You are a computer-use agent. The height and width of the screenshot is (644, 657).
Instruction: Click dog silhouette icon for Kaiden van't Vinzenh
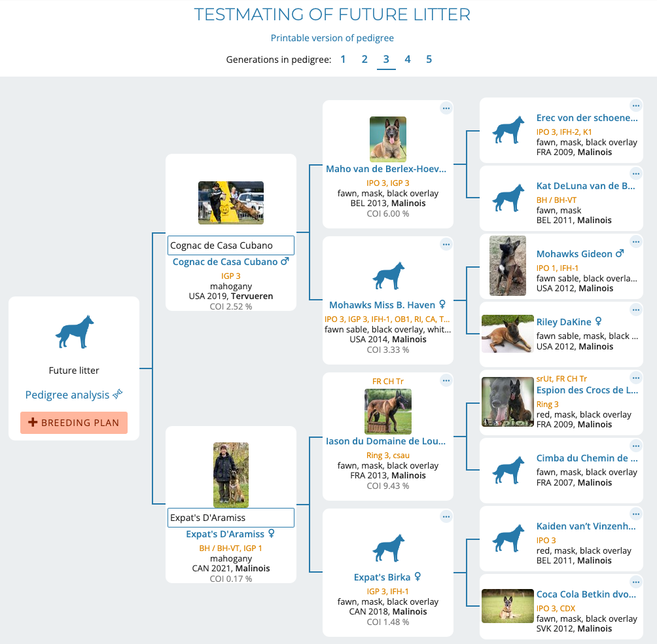[508, 539]
